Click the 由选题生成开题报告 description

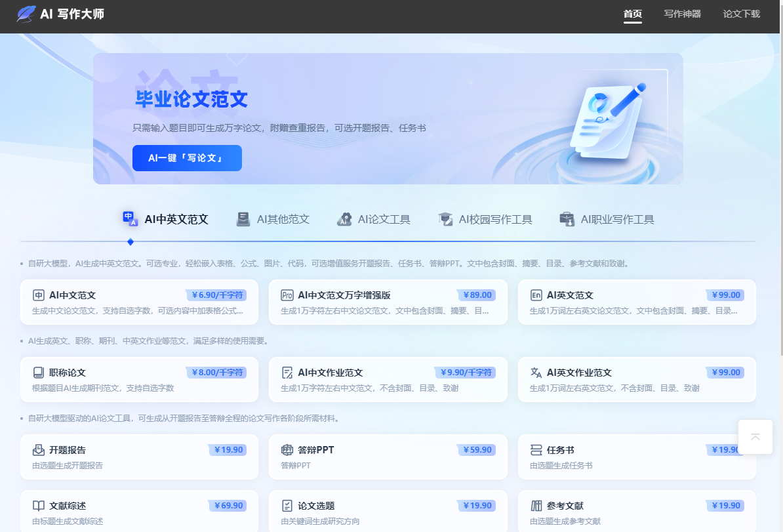(x=68, y=466)
